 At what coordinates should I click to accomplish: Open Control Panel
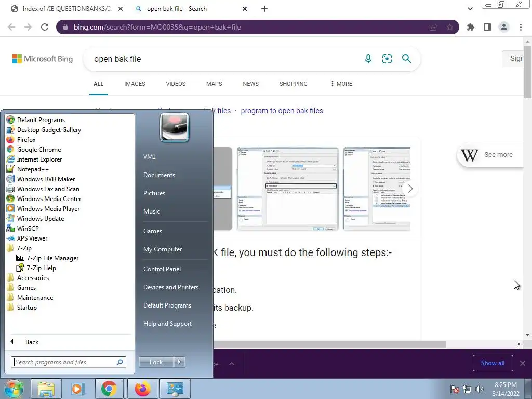coord(162,269)
